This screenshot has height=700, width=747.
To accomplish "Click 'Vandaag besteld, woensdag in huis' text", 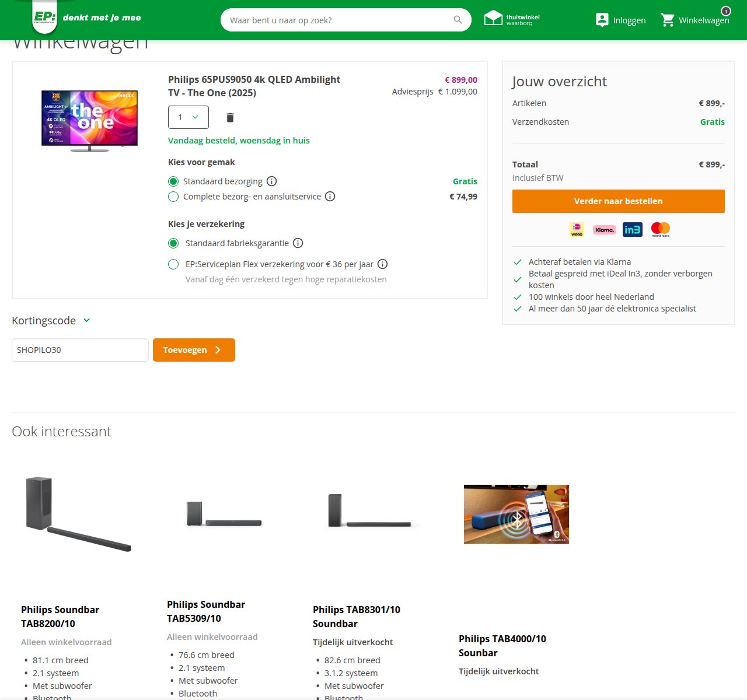I will point(239,141).
